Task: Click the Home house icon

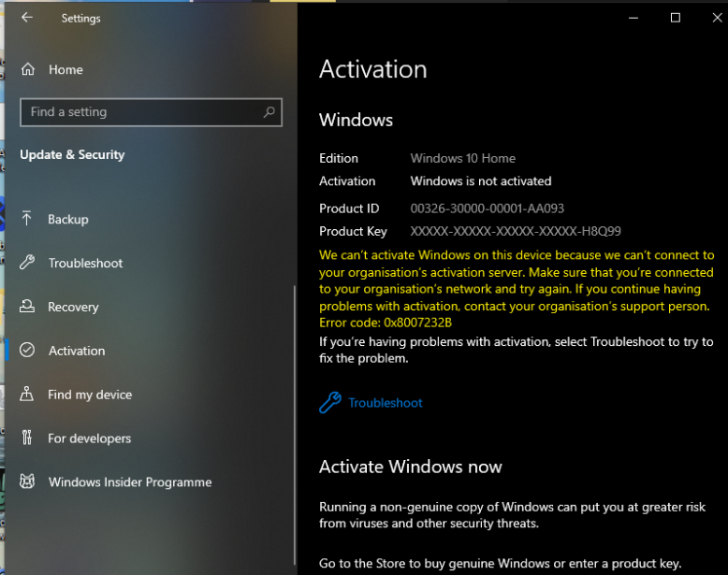Action: pos(28,69)
